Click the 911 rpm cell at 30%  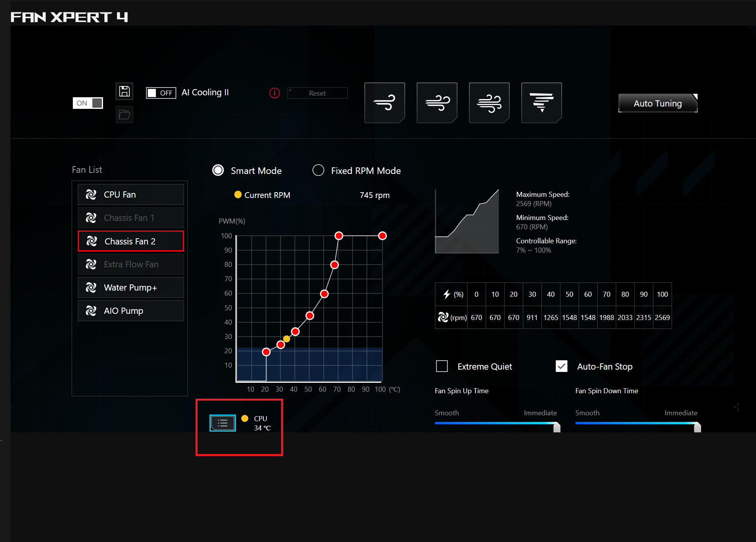pos(532,317)
